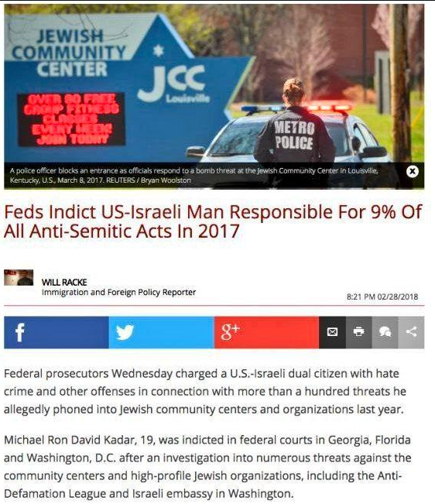435x504 pixels.
Task: Share via Google Plus button
Action: coord(266,332)
